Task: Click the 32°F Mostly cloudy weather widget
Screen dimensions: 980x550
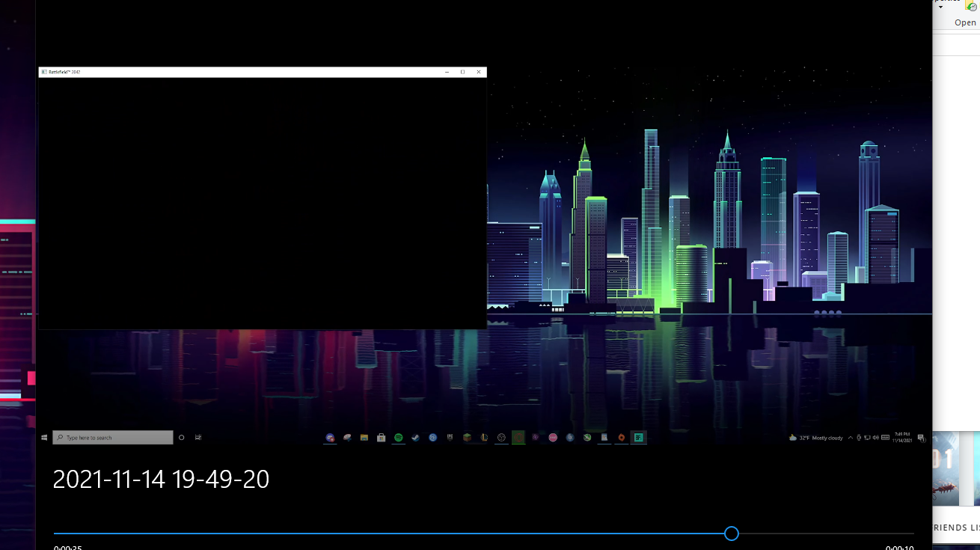Action: pyautogui.click(x=815, y=438)
